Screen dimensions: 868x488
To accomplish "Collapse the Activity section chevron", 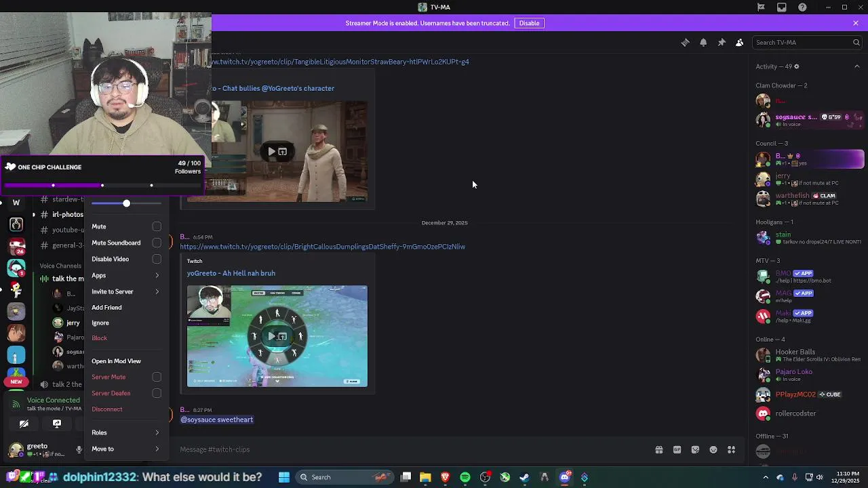I will 857,66.
